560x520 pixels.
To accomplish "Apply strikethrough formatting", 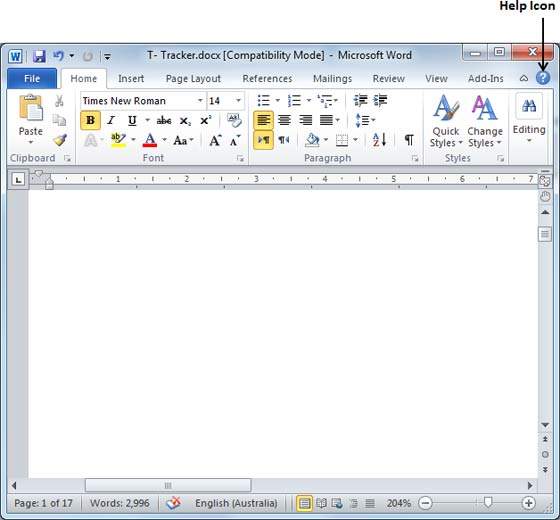I will (164, 121).
